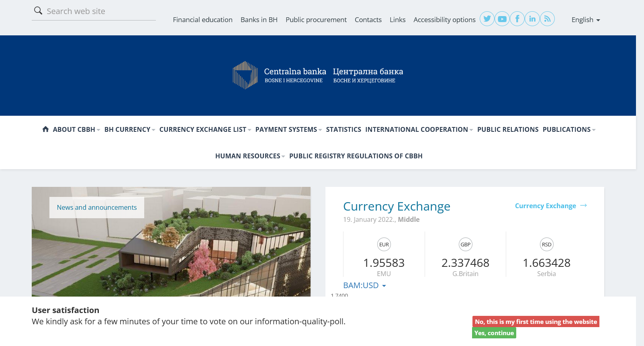Image resolution: width=644 pixels, height=346 pixels.
Task: Open the Financial education link
Action: (x=202, y=20)
